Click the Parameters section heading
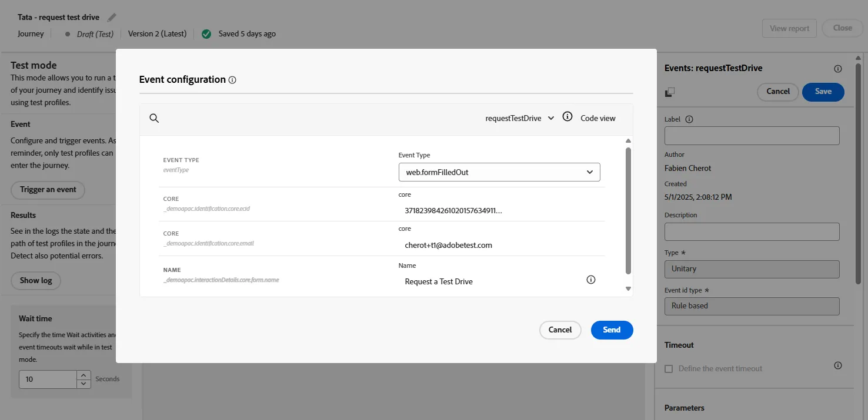This screenshot has height=420, width=868. point(685,408)
